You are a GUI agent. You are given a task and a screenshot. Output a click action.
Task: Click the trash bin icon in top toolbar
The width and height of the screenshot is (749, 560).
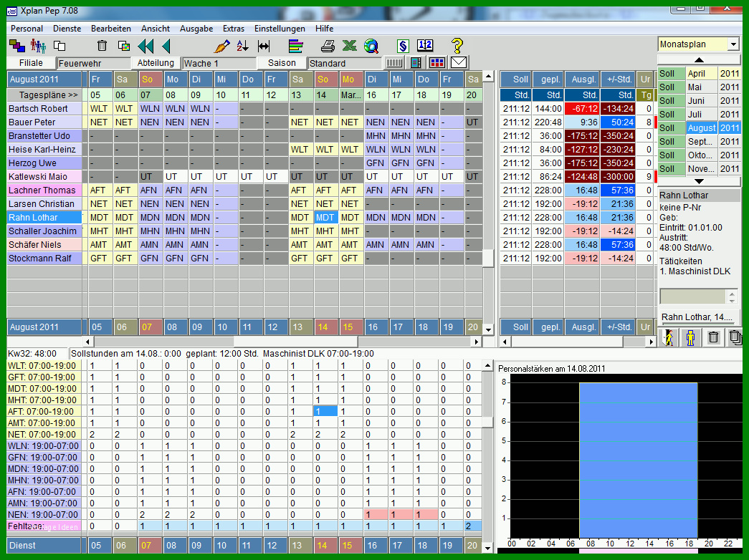(x=102, y=46)
